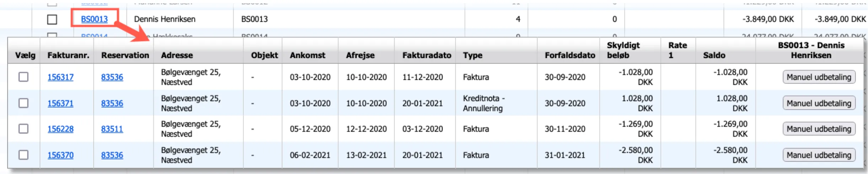Select the checkbox for invoice 156228
The image size is (868, 174).
pos(23,129)
